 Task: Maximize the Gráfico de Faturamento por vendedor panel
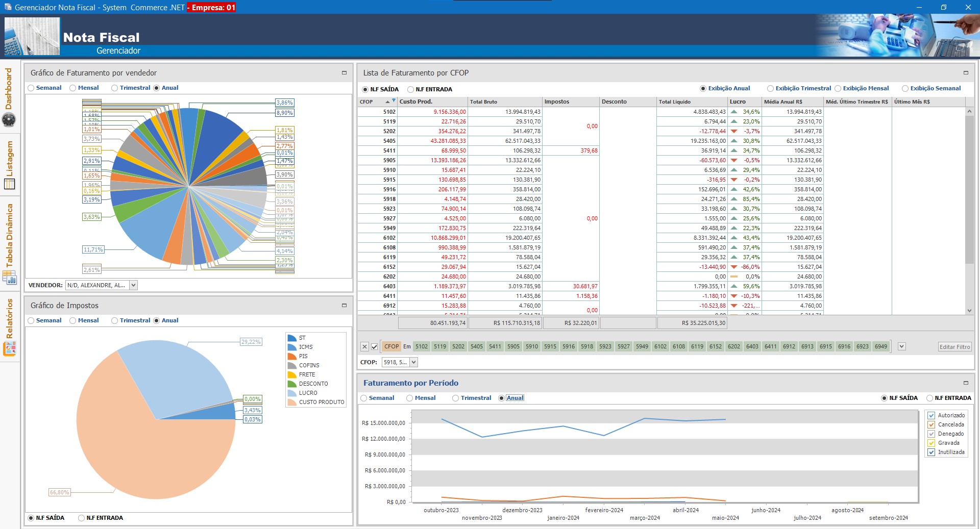tap(344, 73)
